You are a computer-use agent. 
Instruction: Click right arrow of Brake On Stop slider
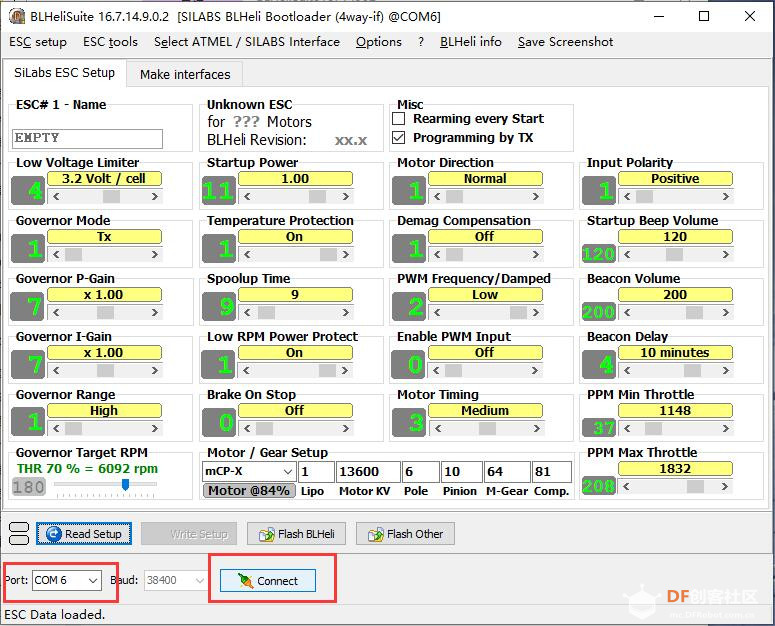click(x=345, y=428)
